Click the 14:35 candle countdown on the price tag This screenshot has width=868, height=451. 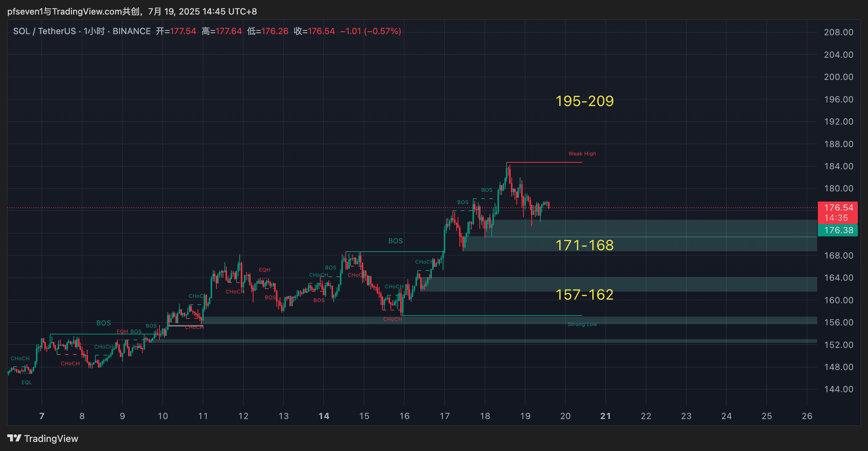(x=836, y=218)
